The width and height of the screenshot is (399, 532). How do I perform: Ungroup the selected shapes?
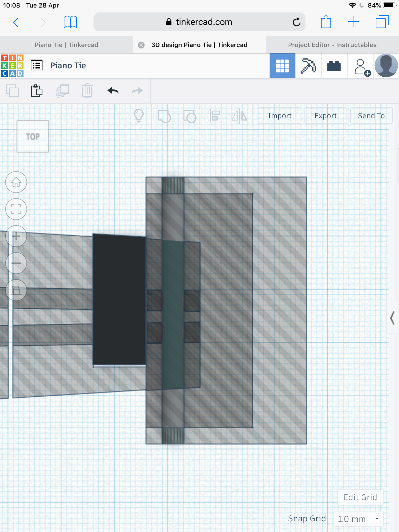pyautogui.click(x=190, y=116)
